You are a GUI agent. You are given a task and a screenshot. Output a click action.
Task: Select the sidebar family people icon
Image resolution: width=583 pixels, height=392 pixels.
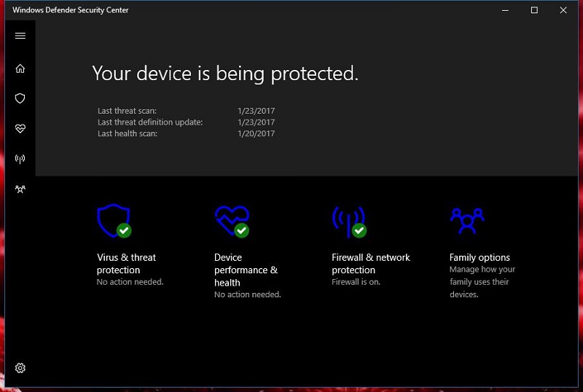(x=20, y=189)
